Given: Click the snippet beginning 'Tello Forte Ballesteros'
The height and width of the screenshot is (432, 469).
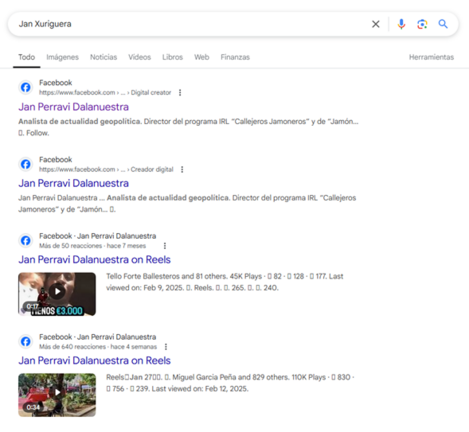Looking at the screenshot, I should [x=225, y=282].
